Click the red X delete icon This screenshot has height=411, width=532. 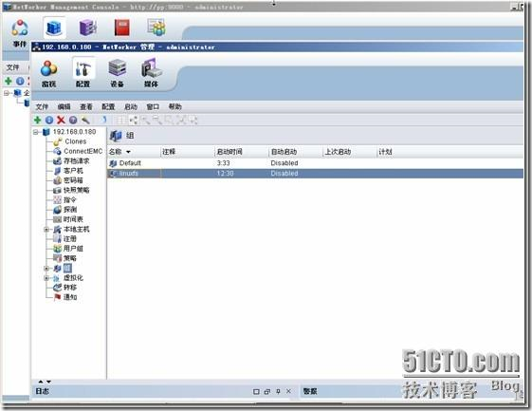(61, 120)
